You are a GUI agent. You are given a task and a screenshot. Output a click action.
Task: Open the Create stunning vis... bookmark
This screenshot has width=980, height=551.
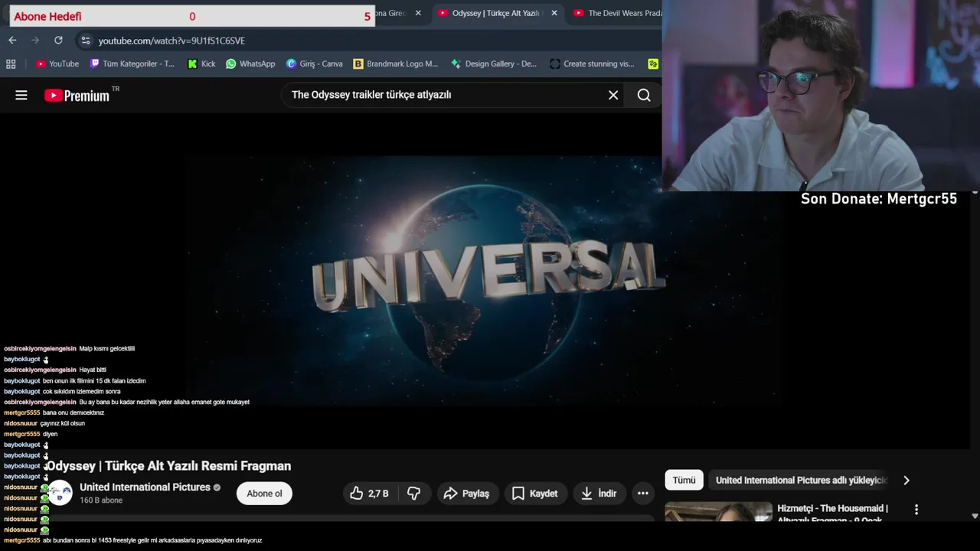(593, 64)
